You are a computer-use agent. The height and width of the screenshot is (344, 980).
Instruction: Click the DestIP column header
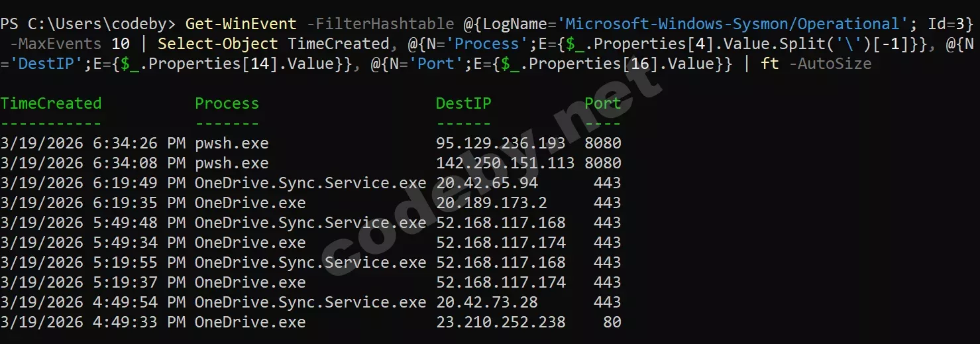click(x=463, y=103)
